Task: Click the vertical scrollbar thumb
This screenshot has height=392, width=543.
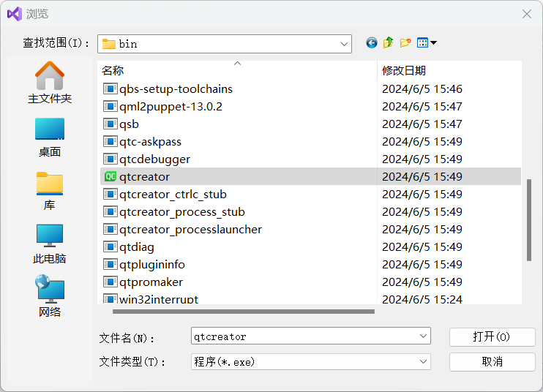Action: click(x=529, y=219)
